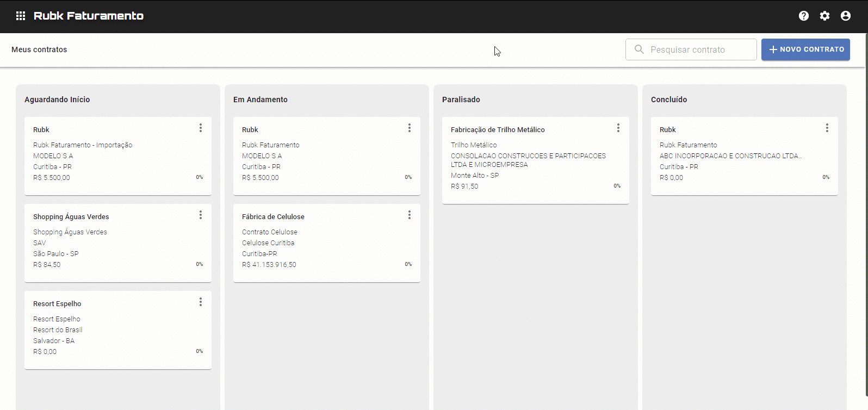Open the user account profile icon
This screenshot has width=868, height=410.
(846, 16)
